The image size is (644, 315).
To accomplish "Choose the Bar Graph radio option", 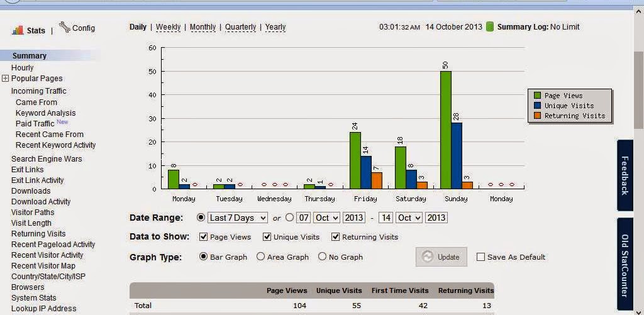I will pyautogui.click(x=203, y=257).
